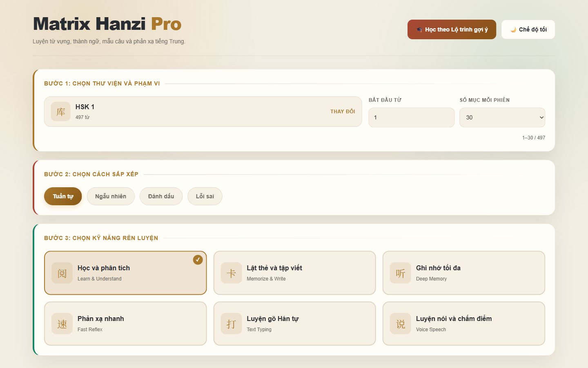
Task: Choose the Học và phân tích skill card
Action: pos(125,273)
